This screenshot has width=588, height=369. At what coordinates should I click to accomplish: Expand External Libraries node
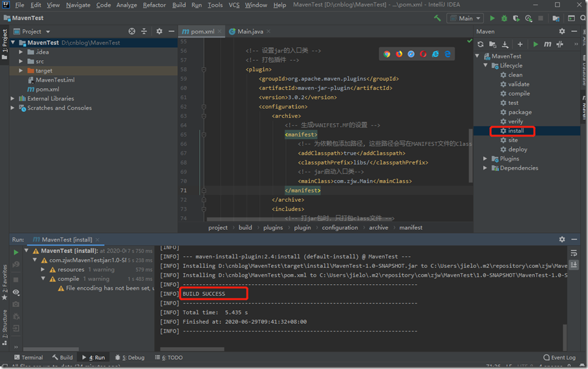12,98
